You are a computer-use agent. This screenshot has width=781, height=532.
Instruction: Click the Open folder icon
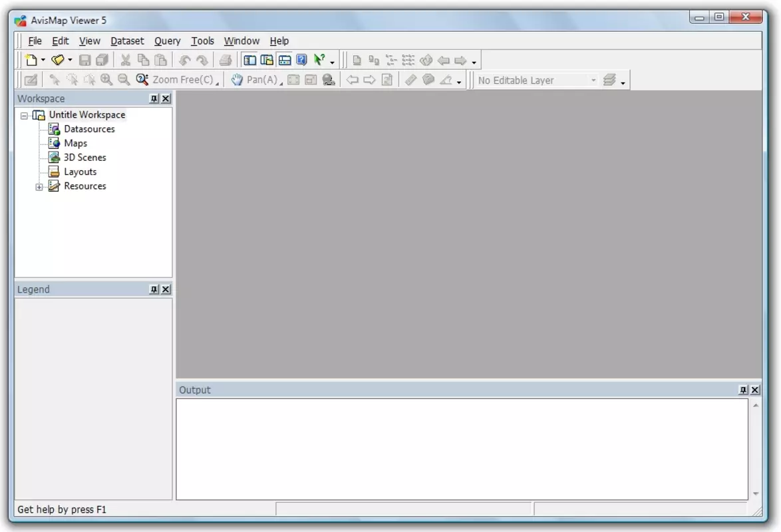[x=58, y=61]
